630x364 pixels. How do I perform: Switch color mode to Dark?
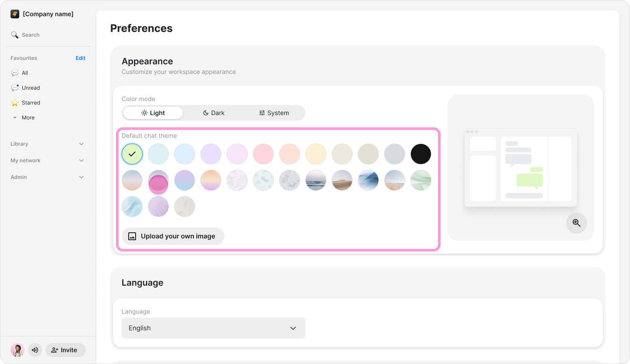point(213,113)
